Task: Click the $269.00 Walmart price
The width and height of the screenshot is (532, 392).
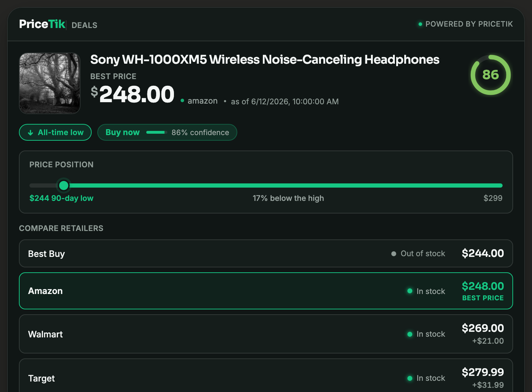Action: point(483,328)
